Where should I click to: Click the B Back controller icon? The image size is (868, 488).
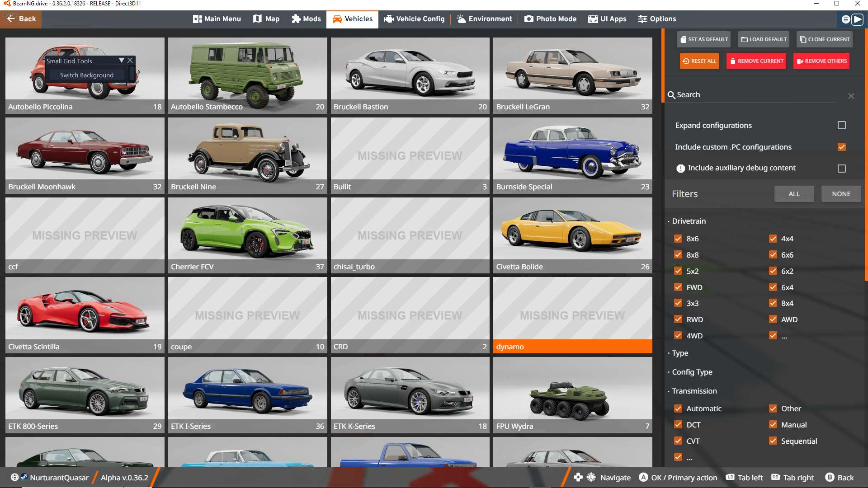click(x=830, y=478)
